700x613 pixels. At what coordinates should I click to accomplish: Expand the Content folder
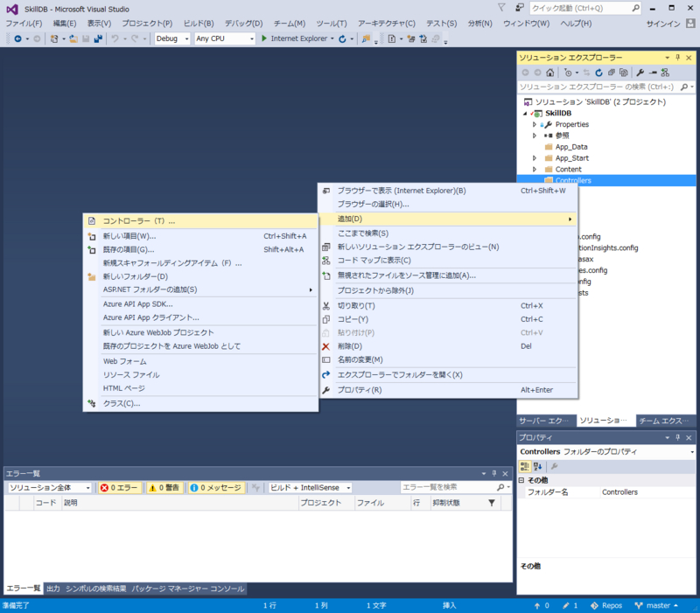click(x=535, y=169)
